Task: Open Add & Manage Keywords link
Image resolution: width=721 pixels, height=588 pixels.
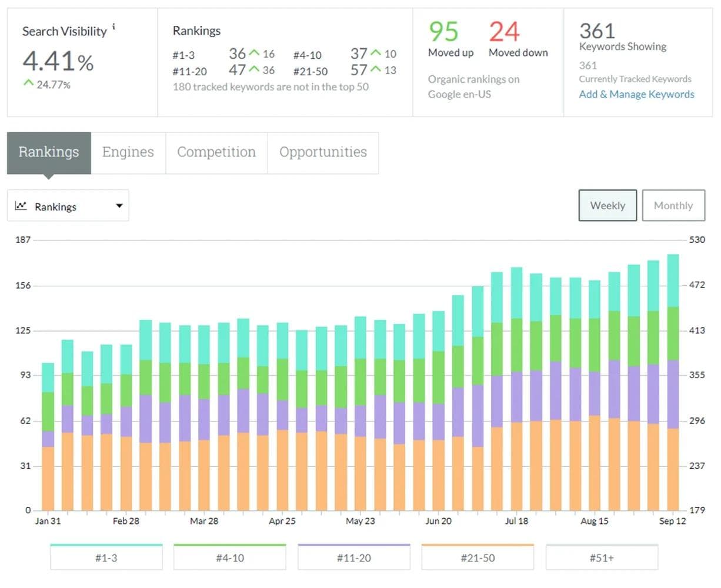Action: (636, 94)
